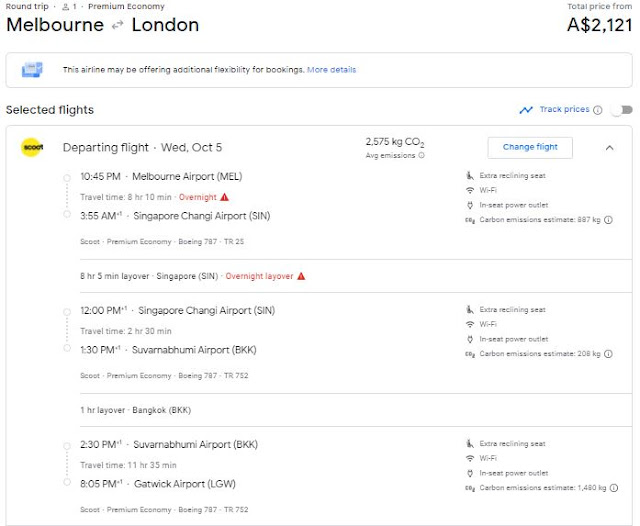Screen dimensions: 640x526
Task: Click the Selected flights heading
Action: coord(50,110)
